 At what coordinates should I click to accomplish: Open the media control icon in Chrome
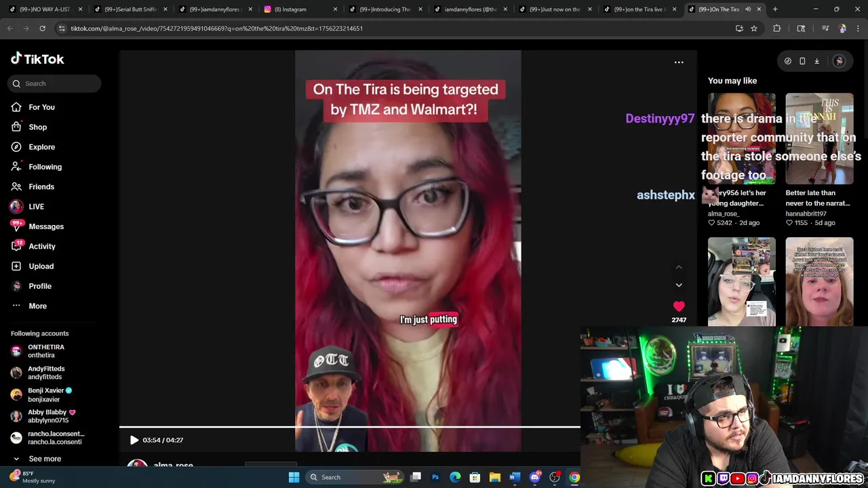pos(825,28)
